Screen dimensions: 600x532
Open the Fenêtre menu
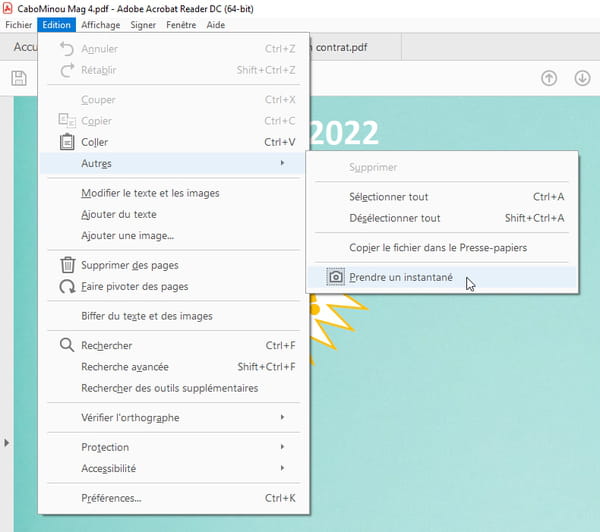pyautogui.click(x=181, y=25)
